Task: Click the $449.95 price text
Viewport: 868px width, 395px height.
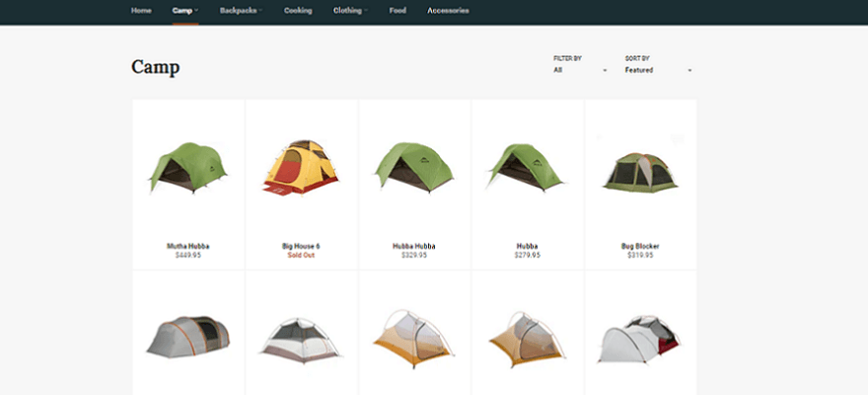Action: coord(188,256)
